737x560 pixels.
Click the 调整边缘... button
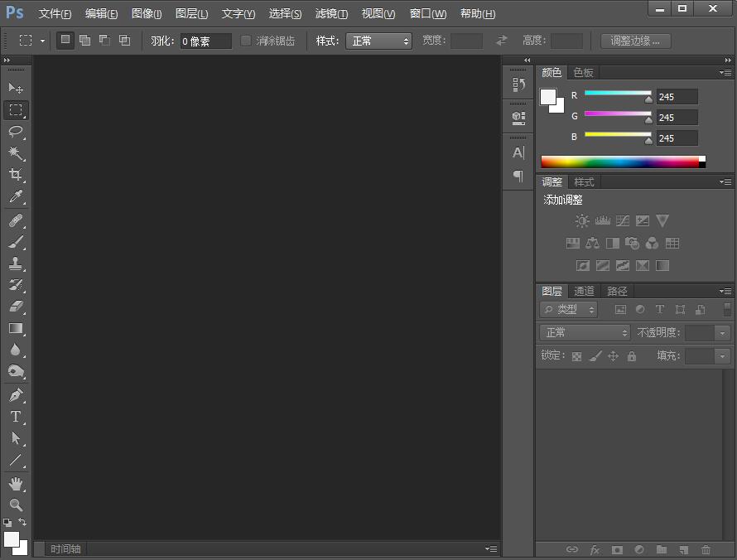635,41
